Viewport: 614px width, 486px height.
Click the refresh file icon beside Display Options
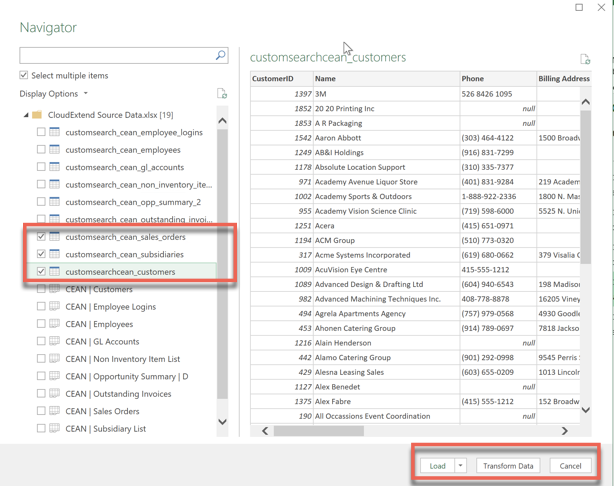pos(222,94)
